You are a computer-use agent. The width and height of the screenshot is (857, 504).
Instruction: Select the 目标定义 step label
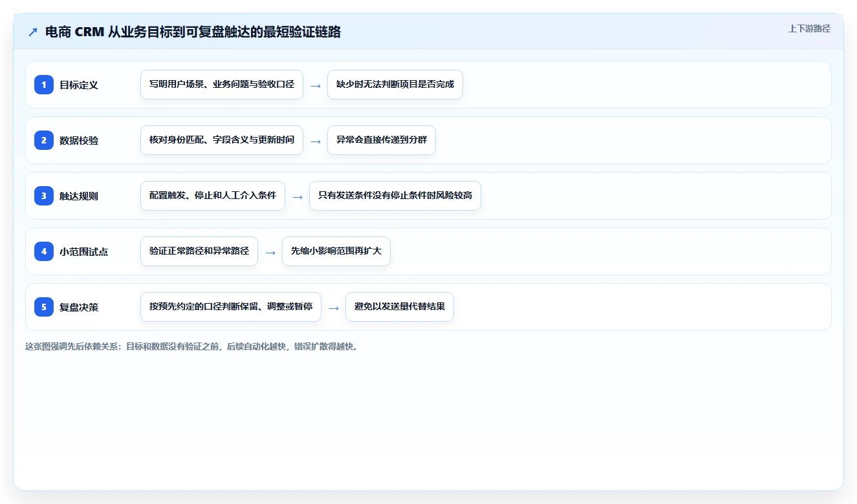click(79, 85)
